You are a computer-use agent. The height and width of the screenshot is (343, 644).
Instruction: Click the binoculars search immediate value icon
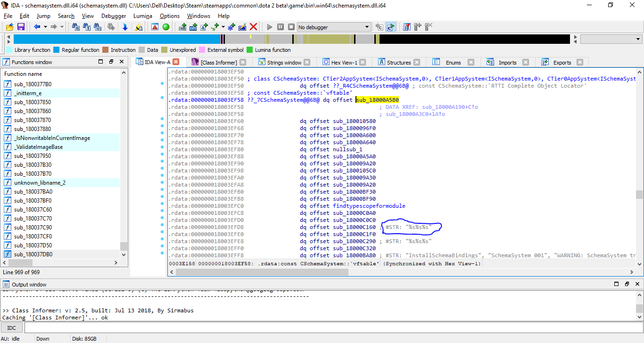point(75,27)
